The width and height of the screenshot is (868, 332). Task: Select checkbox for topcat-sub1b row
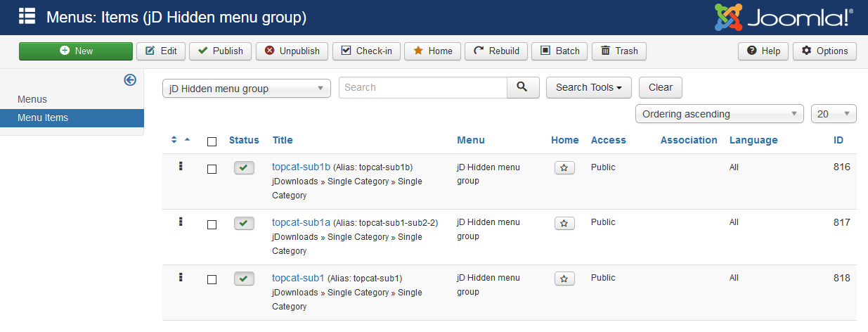212,169
